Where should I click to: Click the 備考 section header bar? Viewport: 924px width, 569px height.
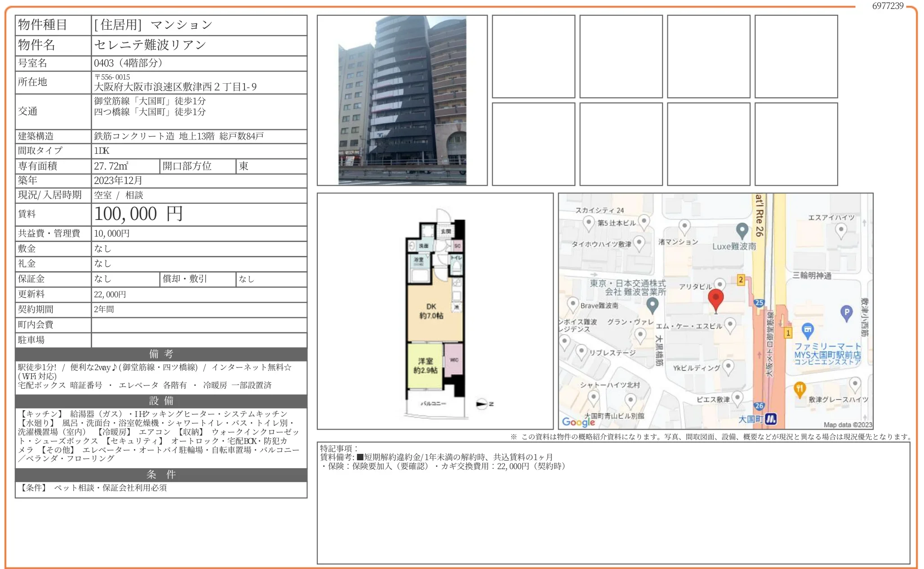161,354
